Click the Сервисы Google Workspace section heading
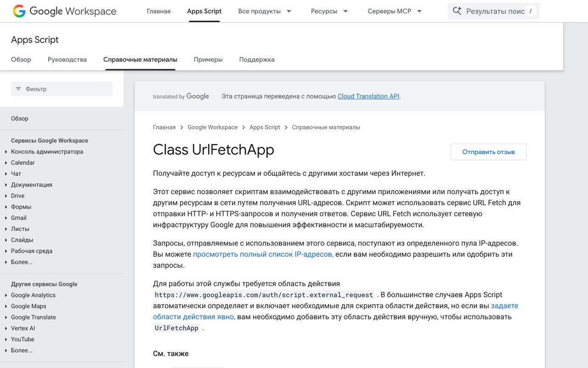588x368 pixels. pyautogui.click(x=50, y=141)
